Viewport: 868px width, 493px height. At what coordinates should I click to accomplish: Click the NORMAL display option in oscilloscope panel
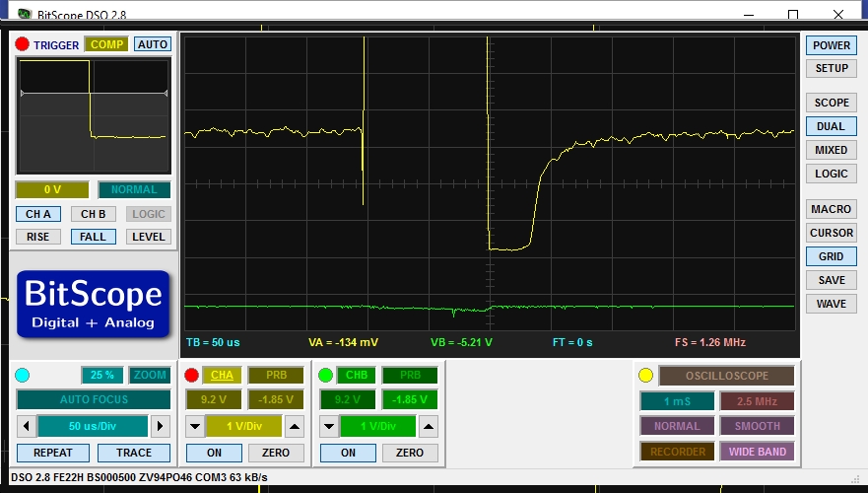(677, 426)
